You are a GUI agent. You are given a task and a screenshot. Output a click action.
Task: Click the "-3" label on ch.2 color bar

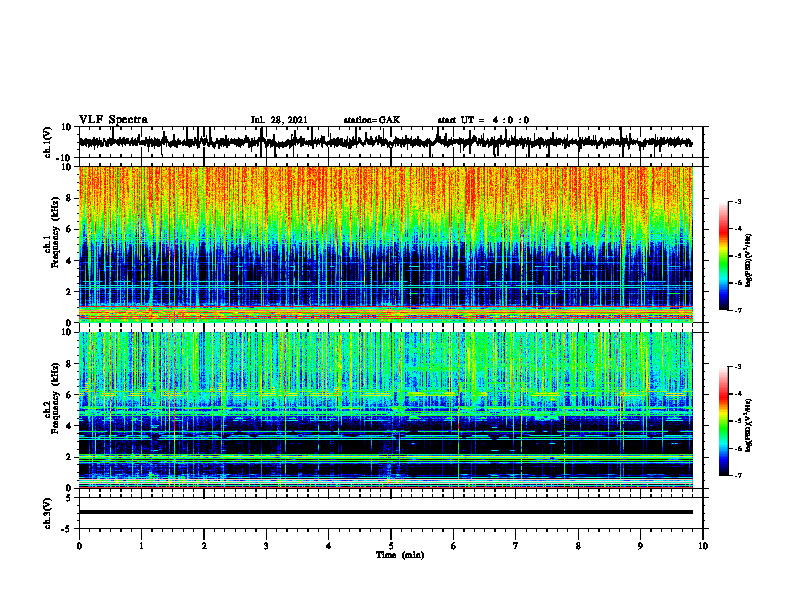click(x=738, y=367)
